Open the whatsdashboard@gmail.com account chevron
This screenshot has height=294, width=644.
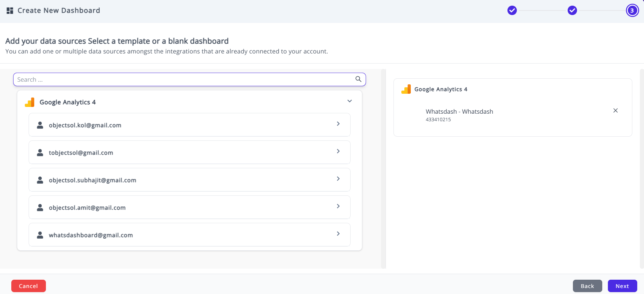click(x=338, y=234)
